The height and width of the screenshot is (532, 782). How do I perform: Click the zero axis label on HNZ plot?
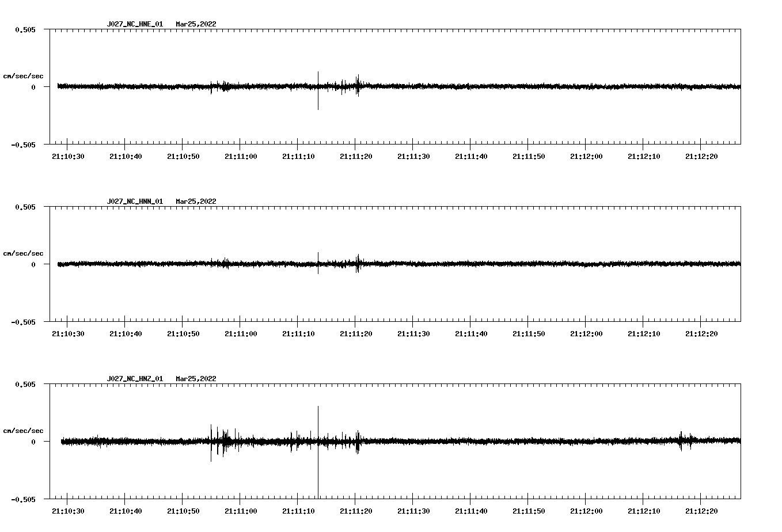point(33,442)
